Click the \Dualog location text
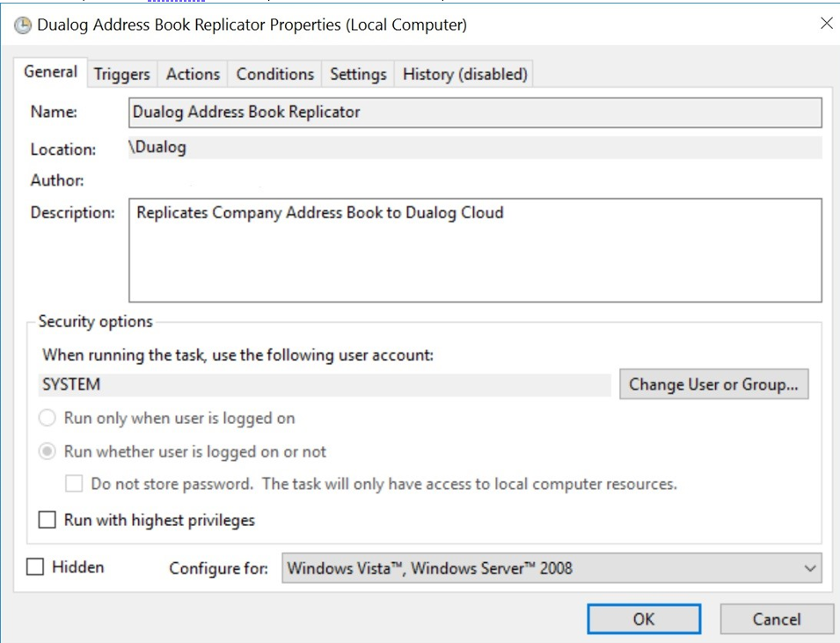The height and width of the screenshot is (643, 840). tap(157, 148)
